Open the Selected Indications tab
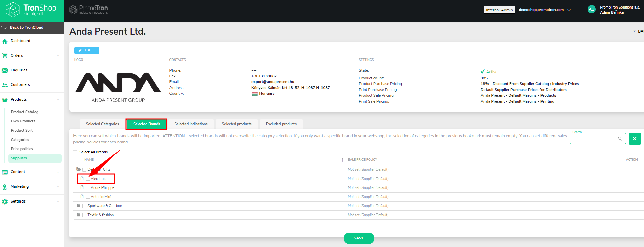This screenshot has width=644, height=247. coord(191,124)
